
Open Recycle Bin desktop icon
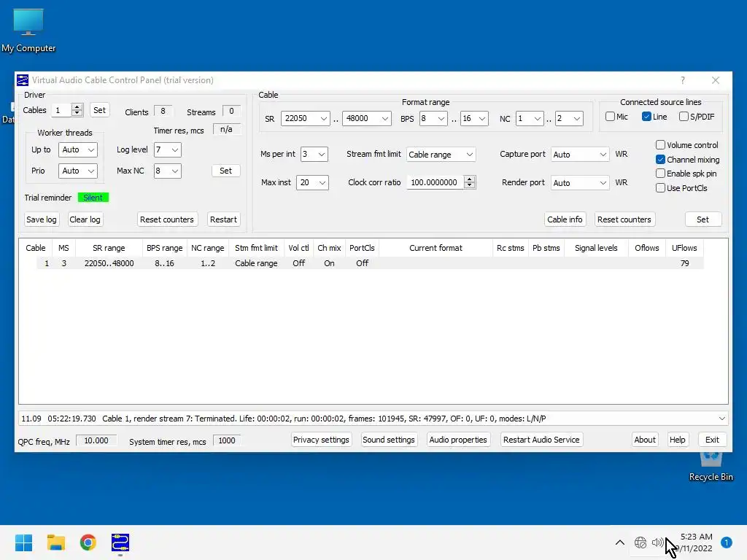[x=711, y=467]
